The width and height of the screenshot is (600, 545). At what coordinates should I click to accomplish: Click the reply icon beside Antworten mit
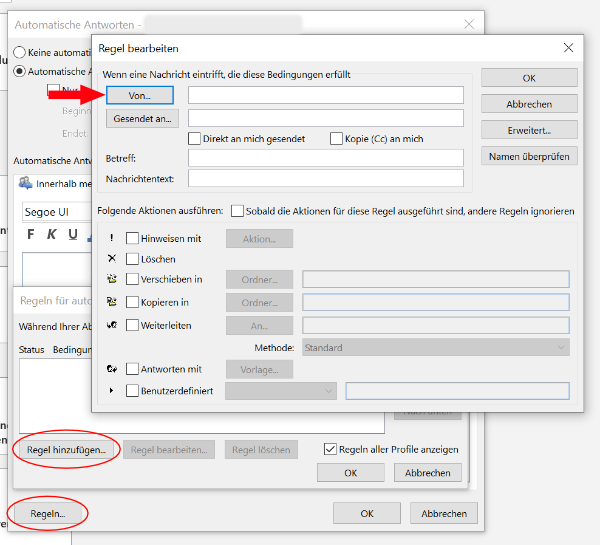112,369
